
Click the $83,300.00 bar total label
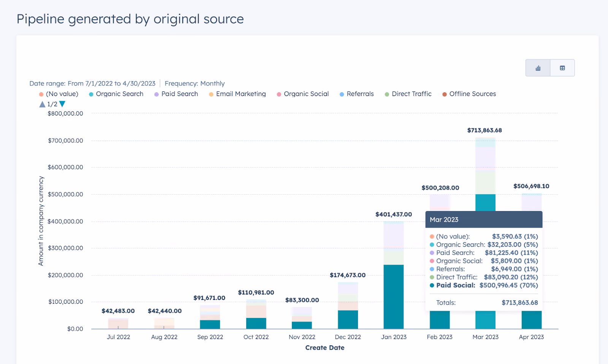point(302,300)
